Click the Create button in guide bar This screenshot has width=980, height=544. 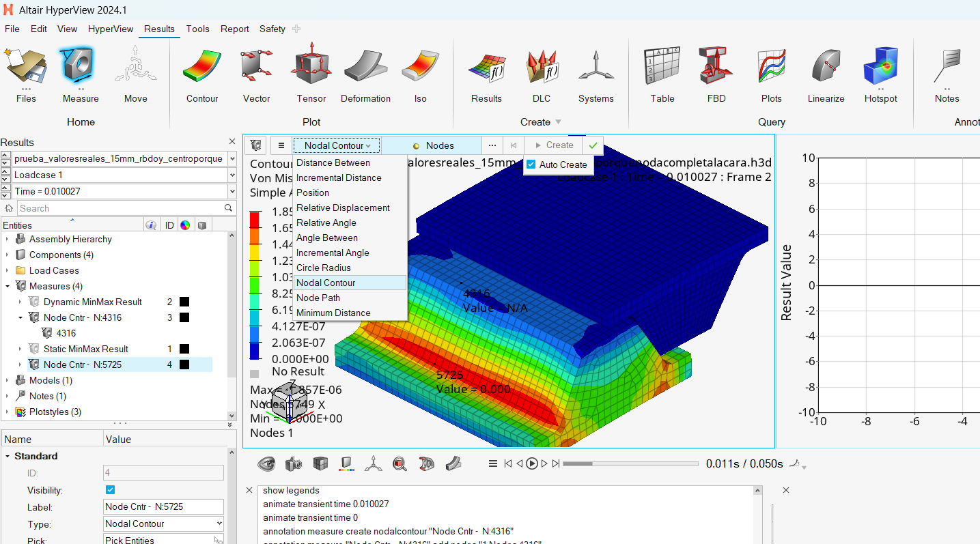pos(553,145)
